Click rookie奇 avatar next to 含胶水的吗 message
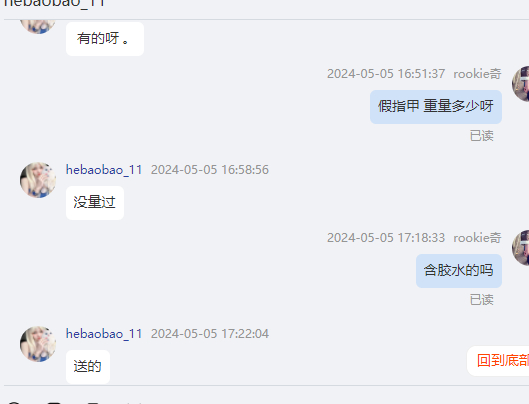529x404 pixels. pyautogui.click(x=521, y=248)
